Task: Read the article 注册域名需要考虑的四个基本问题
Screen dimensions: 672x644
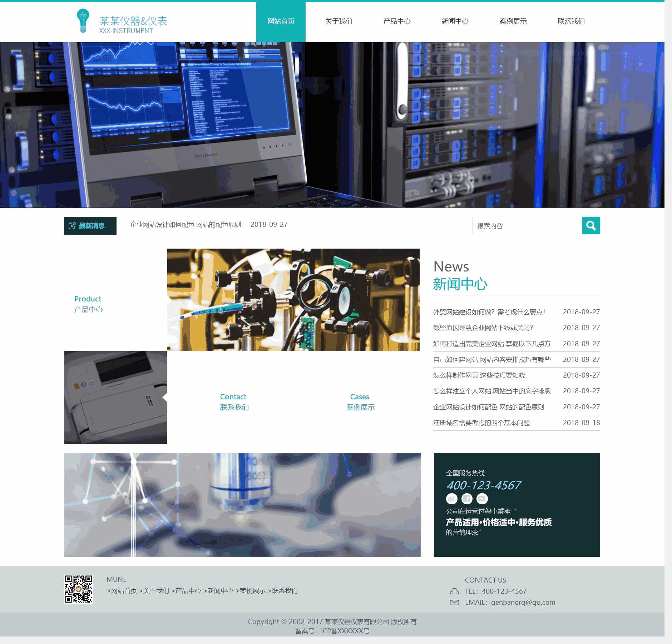Action: coord(481,423)
